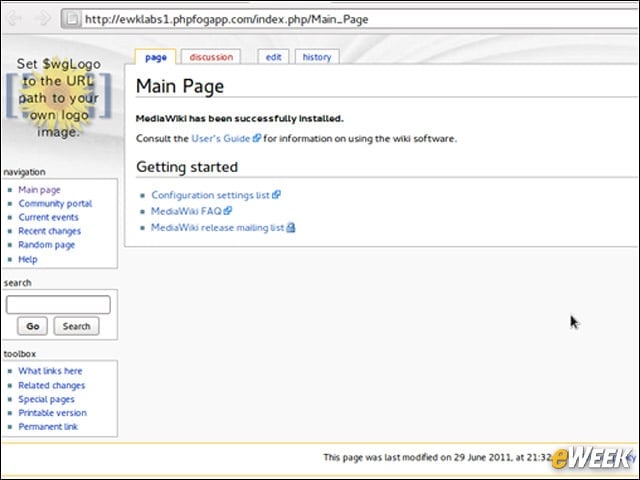Open Configuration settings list link
Image resolution: width=640 pixels, height=480 pixels.
(x=210, y=195)
